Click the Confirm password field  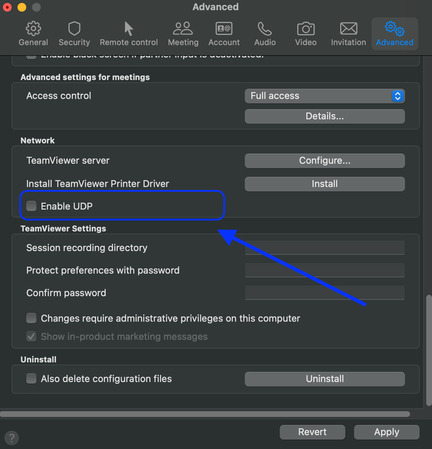[325, 293]
